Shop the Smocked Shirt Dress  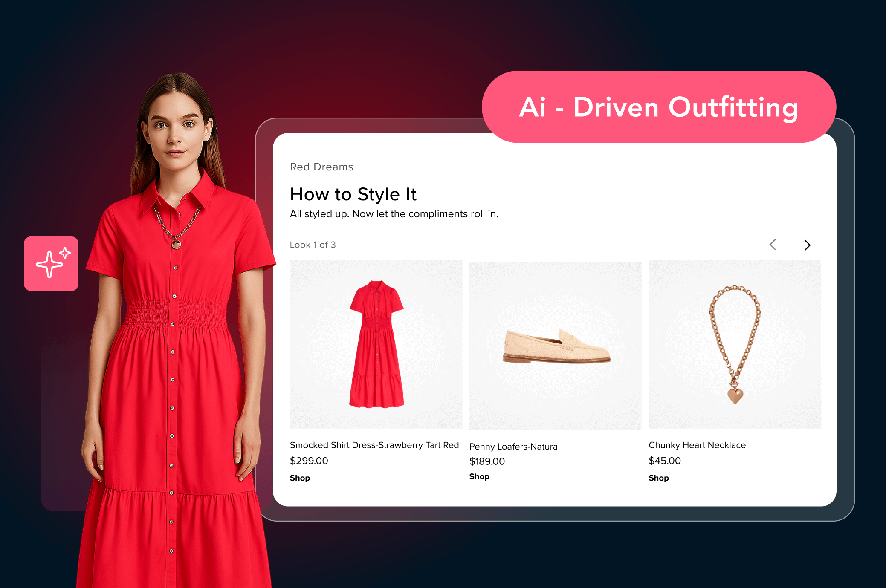pos(299,478)
